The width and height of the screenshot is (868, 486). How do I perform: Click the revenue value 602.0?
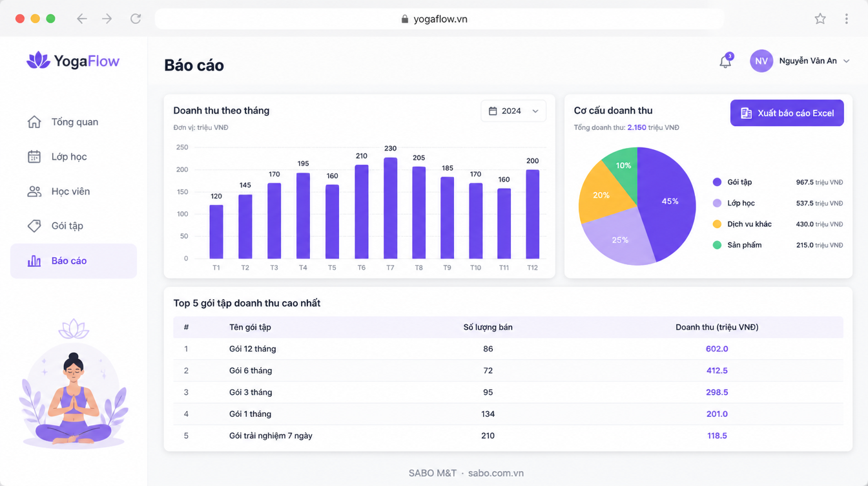717,349
